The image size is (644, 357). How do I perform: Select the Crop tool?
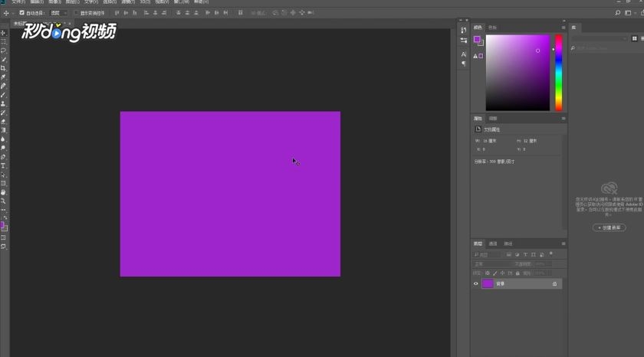3,68
